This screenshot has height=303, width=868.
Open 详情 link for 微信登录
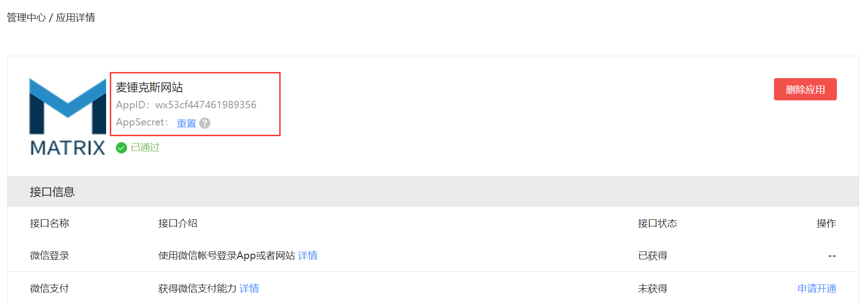pos(308,256)
